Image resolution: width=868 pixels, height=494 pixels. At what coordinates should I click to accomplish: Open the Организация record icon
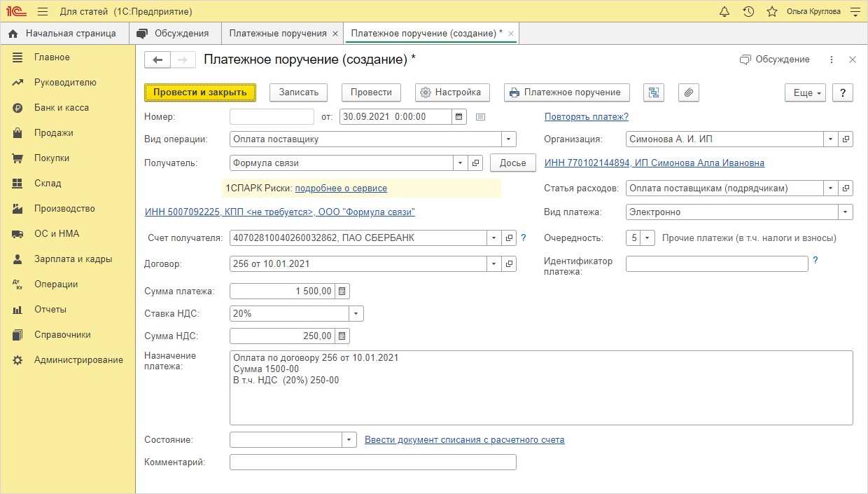(x=846, y=139)
